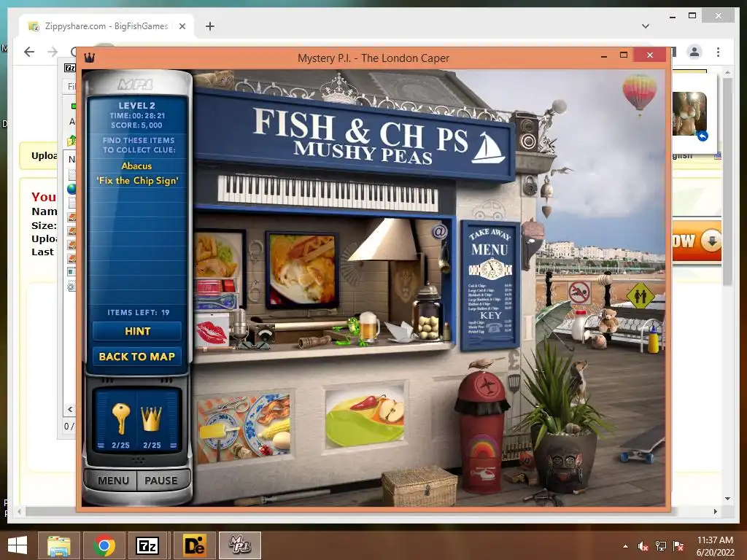The width and height of the screenshot is (747, 560).
Task: Click the paper boat on counter
Action: coord(401,332)
